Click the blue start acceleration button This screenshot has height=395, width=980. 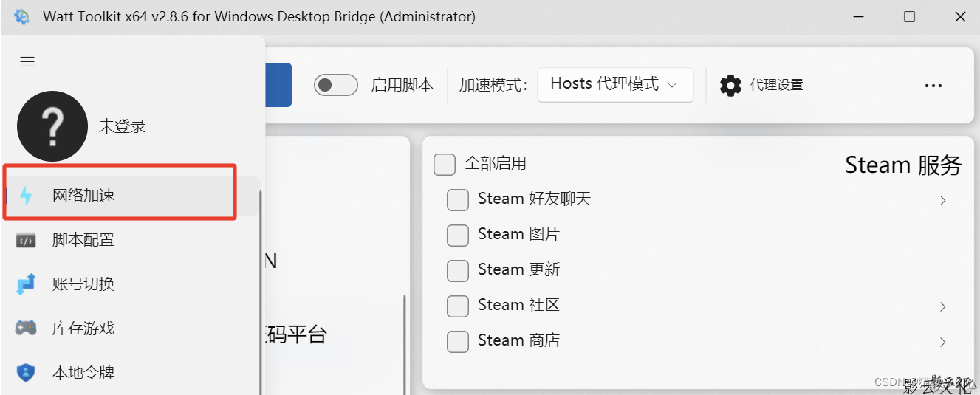pos(278,85)
